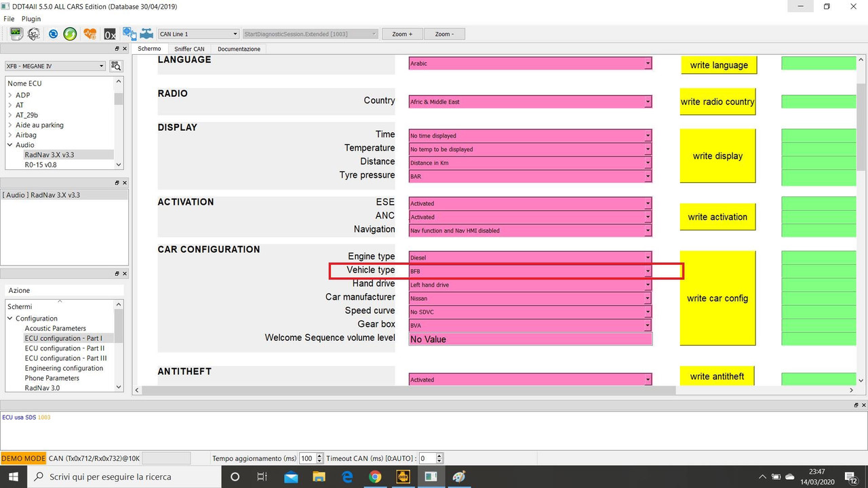This screenshot has width=868, height=488.
Task: Click the write radio country button
Action: 717,102
